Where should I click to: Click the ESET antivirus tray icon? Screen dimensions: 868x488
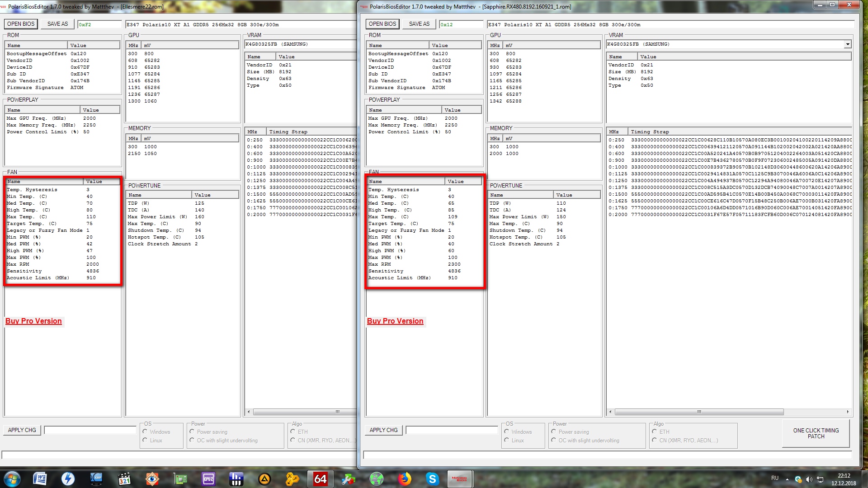click(x=798, y=479)
